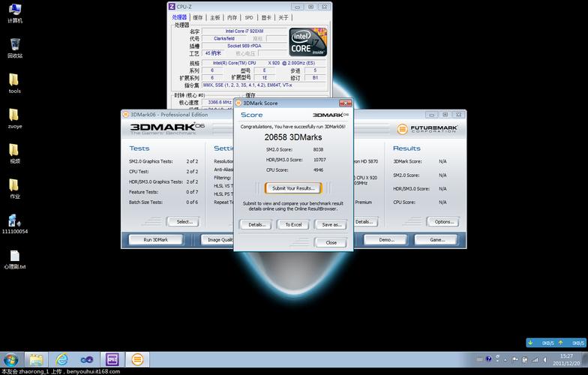Click Options... under Results
This screenshot has width=588, height=375.
(x=444, y=222)
